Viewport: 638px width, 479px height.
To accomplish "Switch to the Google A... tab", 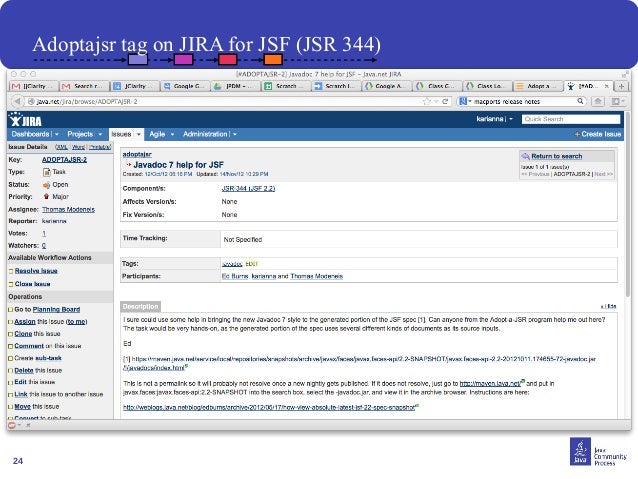I will pos(387,86).
